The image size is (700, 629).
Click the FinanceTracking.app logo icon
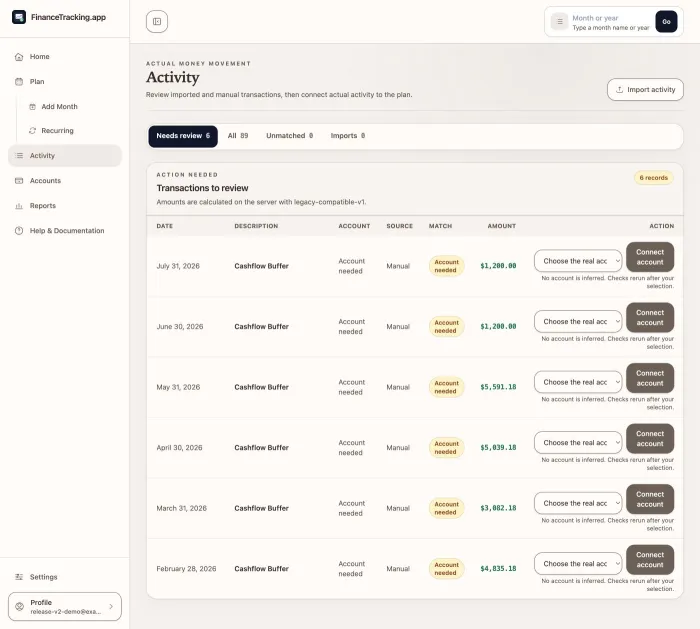click(x=19, y=17)
